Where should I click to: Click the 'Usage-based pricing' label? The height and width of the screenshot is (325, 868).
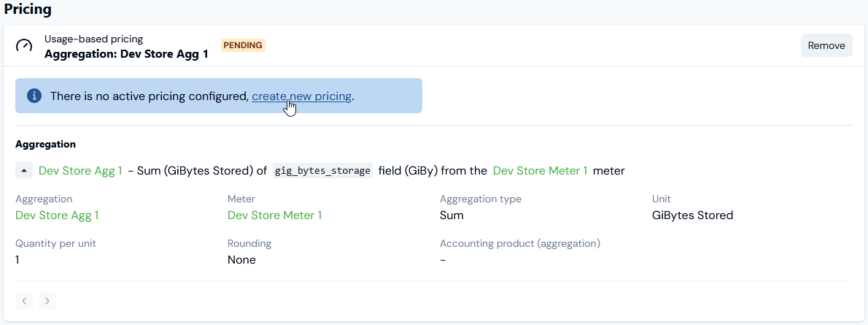(x=93, y=39)
